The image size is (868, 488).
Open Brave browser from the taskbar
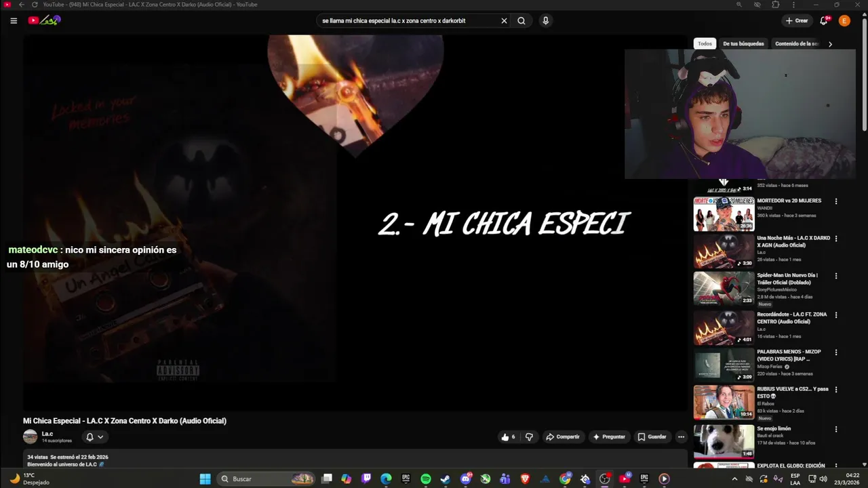click(525, 479)
